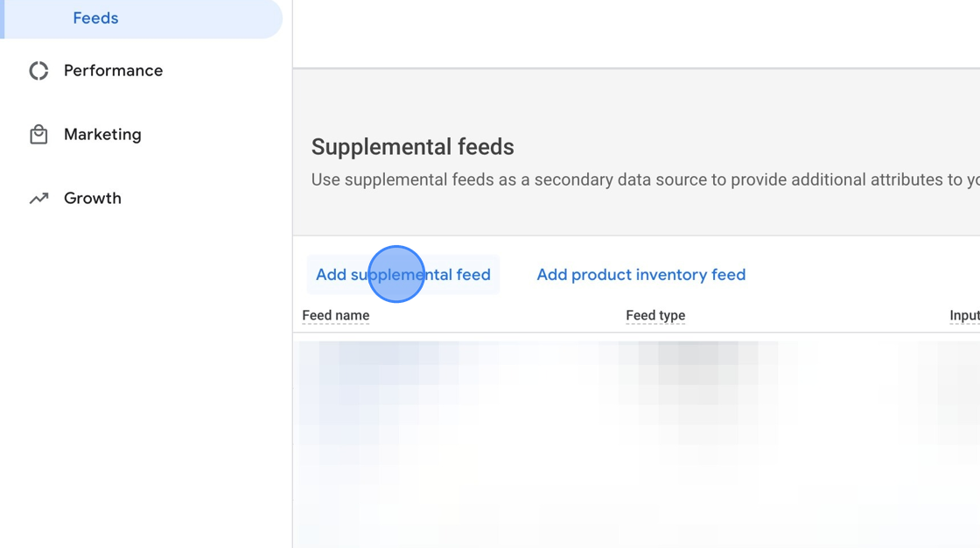The width and height of the screenshot is (980, 548).
Task: Navigate to the Growth menu label
Action: 93,199
